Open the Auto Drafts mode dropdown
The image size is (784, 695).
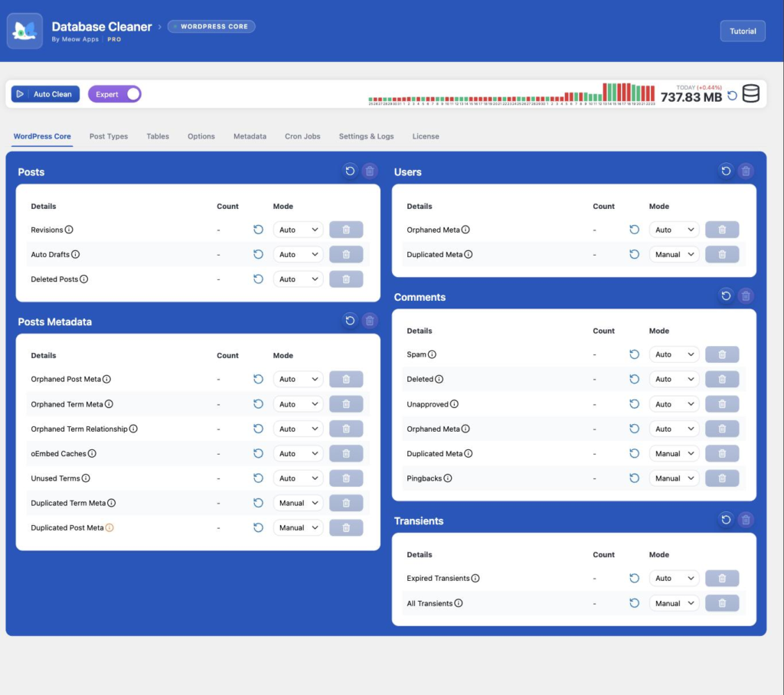point(298,254)
